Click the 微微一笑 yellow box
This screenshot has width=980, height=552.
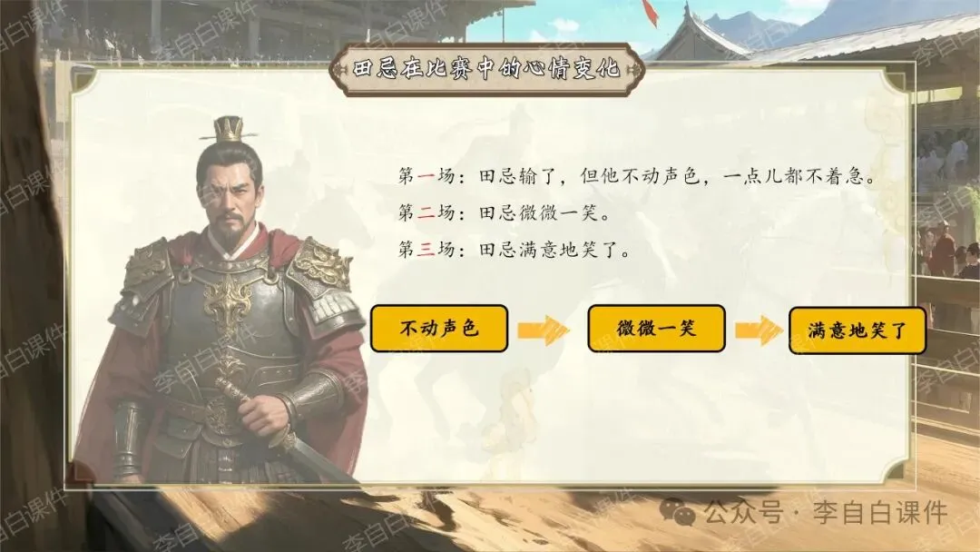pyautogui.click(x=656, y=328)
